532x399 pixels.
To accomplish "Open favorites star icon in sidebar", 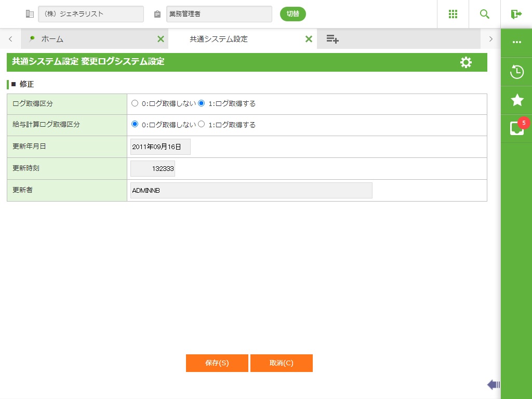I will click(516, 100).
